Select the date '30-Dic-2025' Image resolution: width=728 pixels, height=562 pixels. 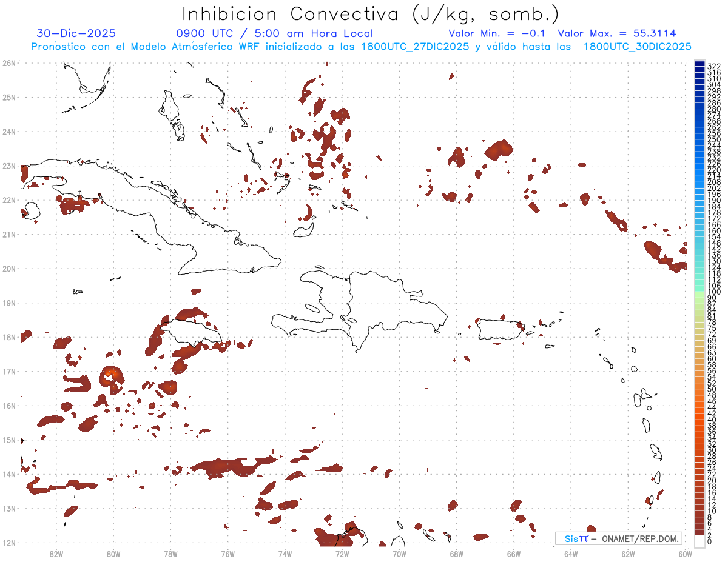point(76,34)
